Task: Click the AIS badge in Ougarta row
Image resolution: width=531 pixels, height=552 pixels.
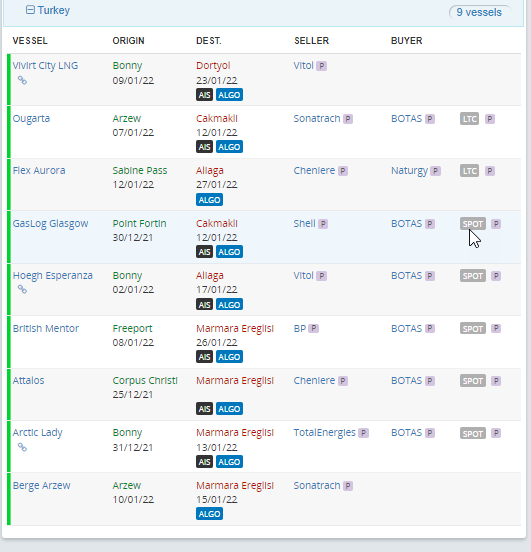Action: pyautogui.click(x=204, y=147)
